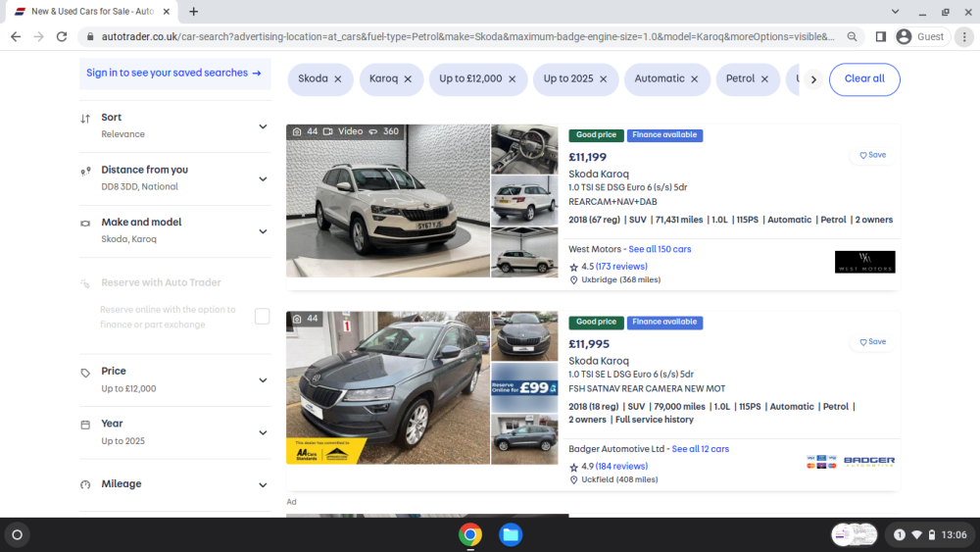This screenshot has width=980, height=552.
Task: Save the £11,995 Skoda Karoq listing
Action: click(x=872, y=342)
